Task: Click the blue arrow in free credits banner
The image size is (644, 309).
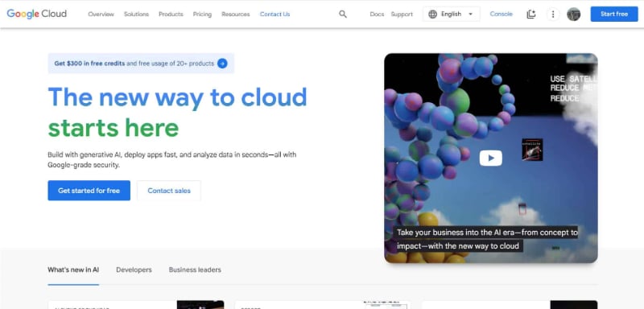Action: point(222,64)
